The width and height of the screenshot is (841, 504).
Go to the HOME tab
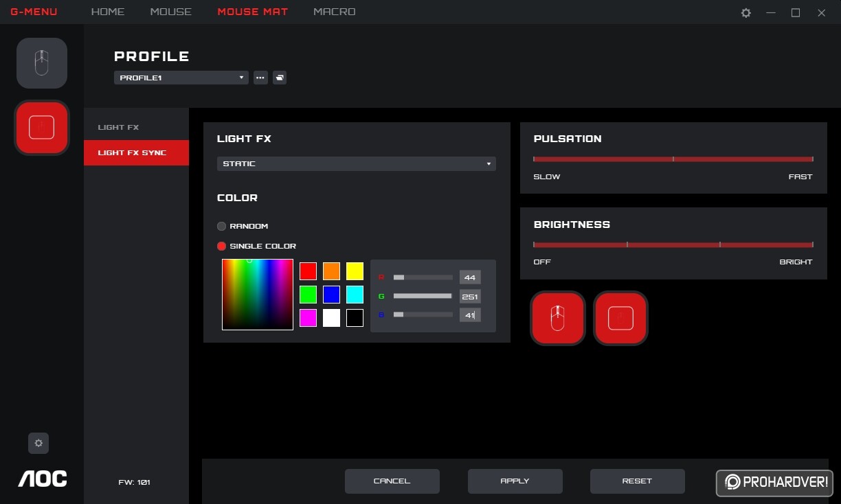pyautogui.click(x=108, y=12)
